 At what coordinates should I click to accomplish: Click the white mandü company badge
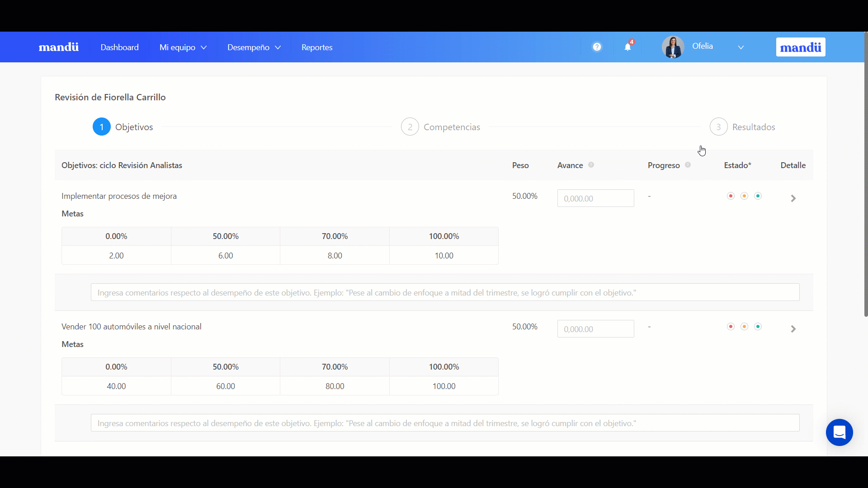coord(800,47)
